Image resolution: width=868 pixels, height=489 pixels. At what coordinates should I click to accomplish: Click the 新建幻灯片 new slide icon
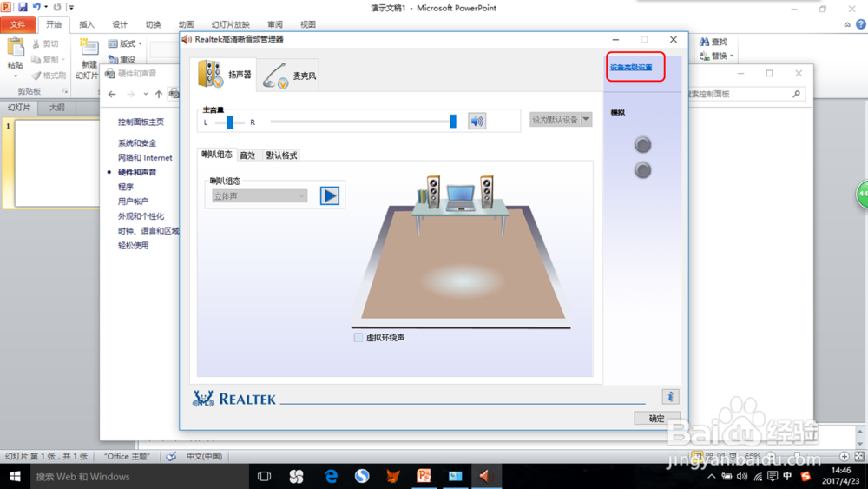(x=88, y=48)
